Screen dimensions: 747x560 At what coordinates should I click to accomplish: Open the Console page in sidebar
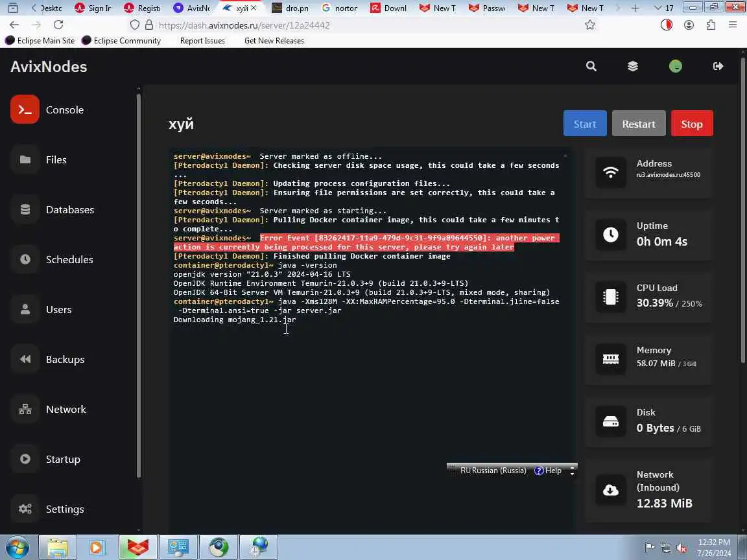pos(47,110)
